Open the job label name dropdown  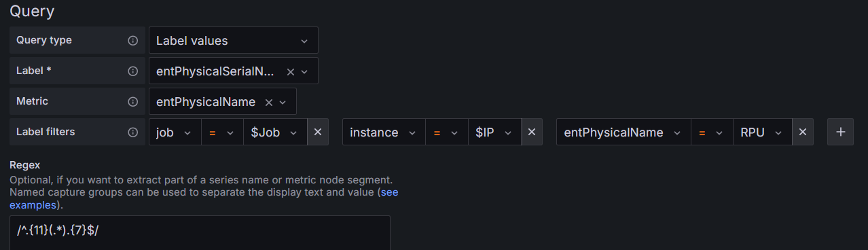pos(175,132)
